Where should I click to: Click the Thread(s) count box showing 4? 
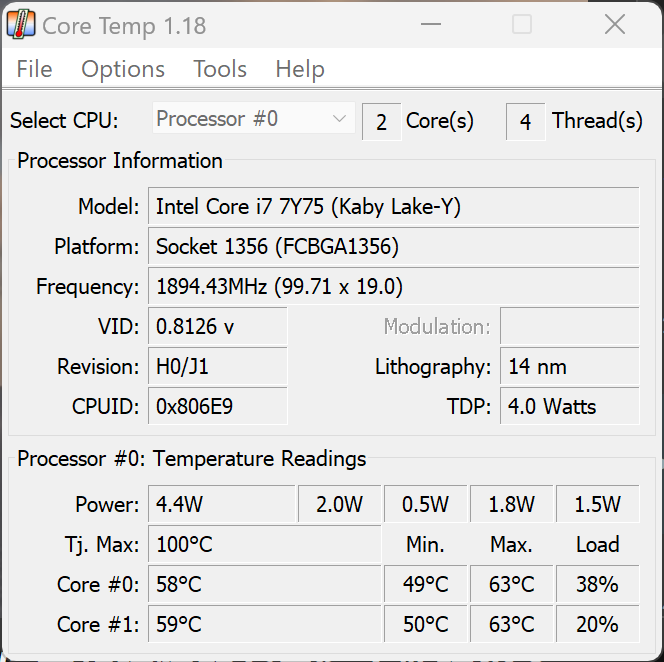pos(525,122)
